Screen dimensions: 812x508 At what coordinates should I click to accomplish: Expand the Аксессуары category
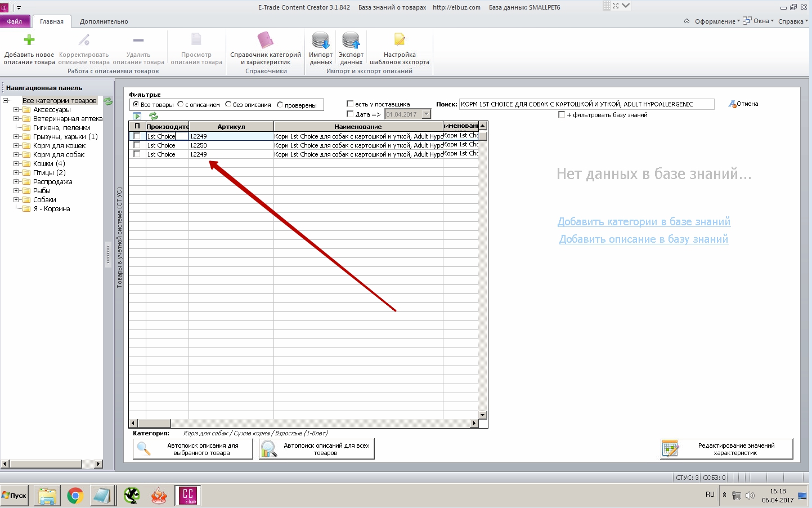coord(16,110)
